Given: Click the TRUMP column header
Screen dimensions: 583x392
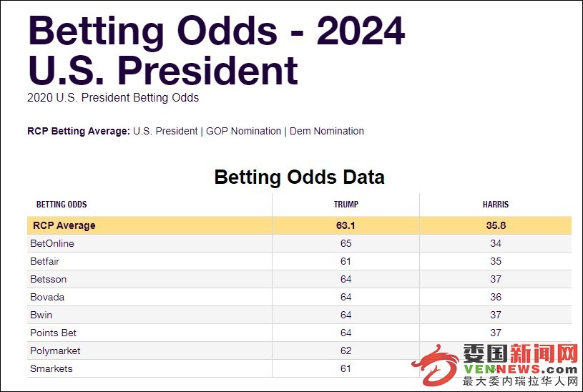Looking at the screenshot, I should pyautogui.click(x=346, y=205).
